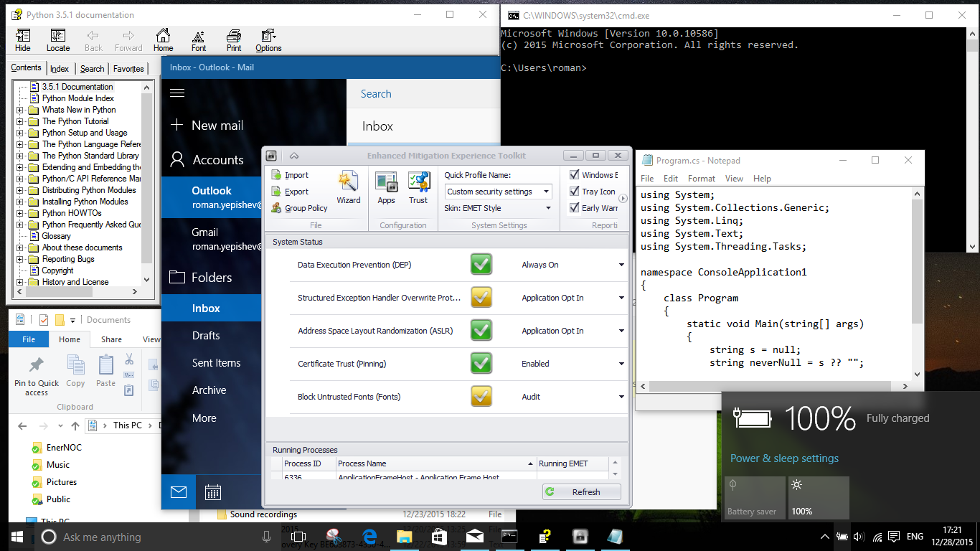The height and width of the screenshot is (551, 980).
Task: Click the Outlook Mail hamburger menu icon
Action: [177, 93]
